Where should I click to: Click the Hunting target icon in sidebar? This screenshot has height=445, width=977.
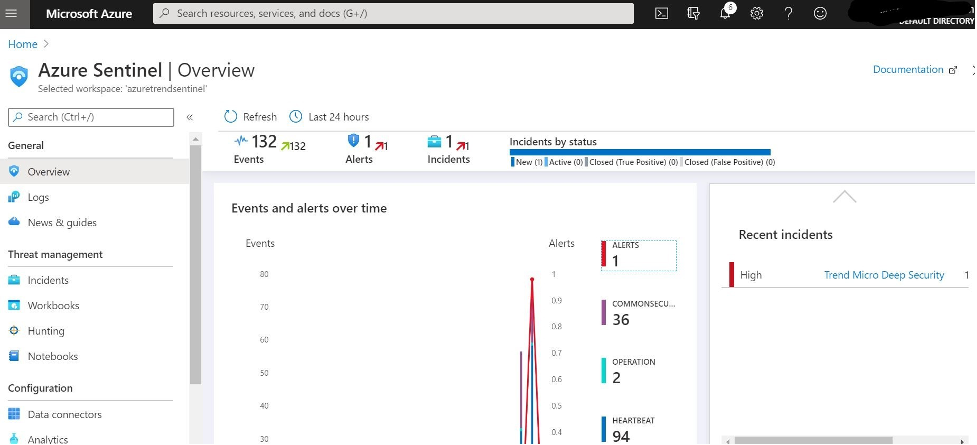point(14,331)
